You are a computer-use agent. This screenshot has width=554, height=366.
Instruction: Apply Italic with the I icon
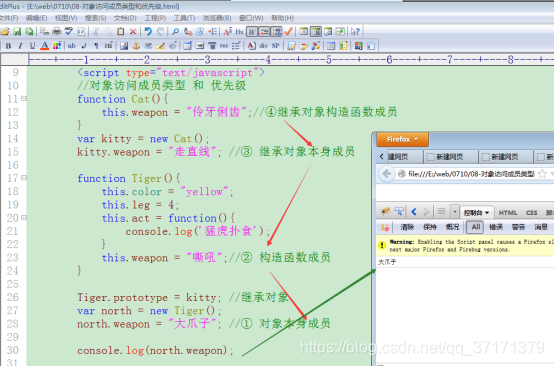(x=20, y=46)
